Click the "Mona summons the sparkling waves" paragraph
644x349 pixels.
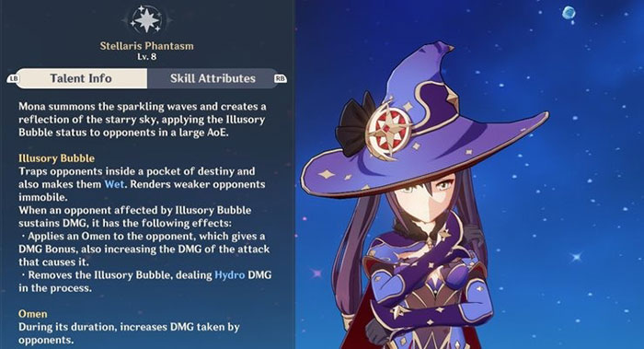pos(143,120)
